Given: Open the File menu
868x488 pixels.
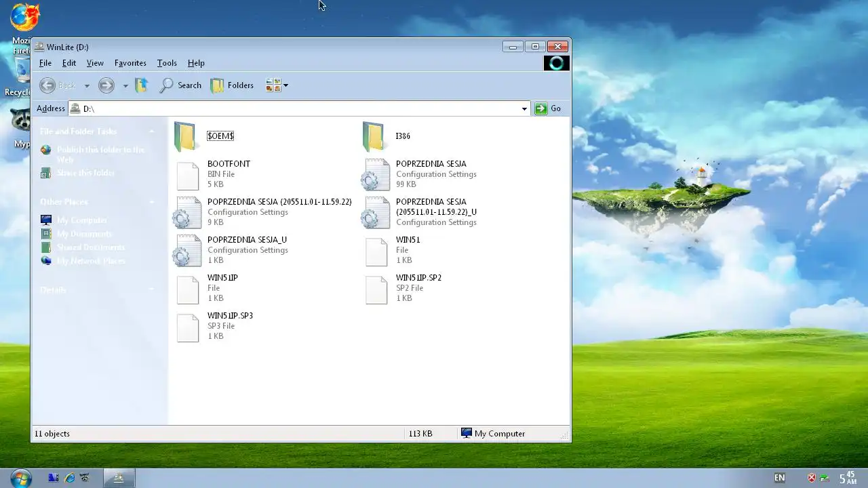Looking at the screenshot, I should 45,63.
